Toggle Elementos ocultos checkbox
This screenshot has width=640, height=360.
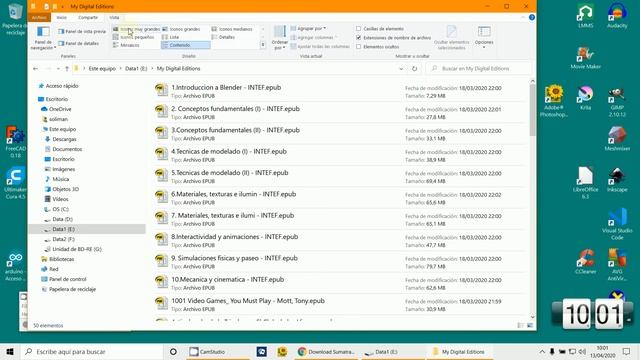point(358,47)
